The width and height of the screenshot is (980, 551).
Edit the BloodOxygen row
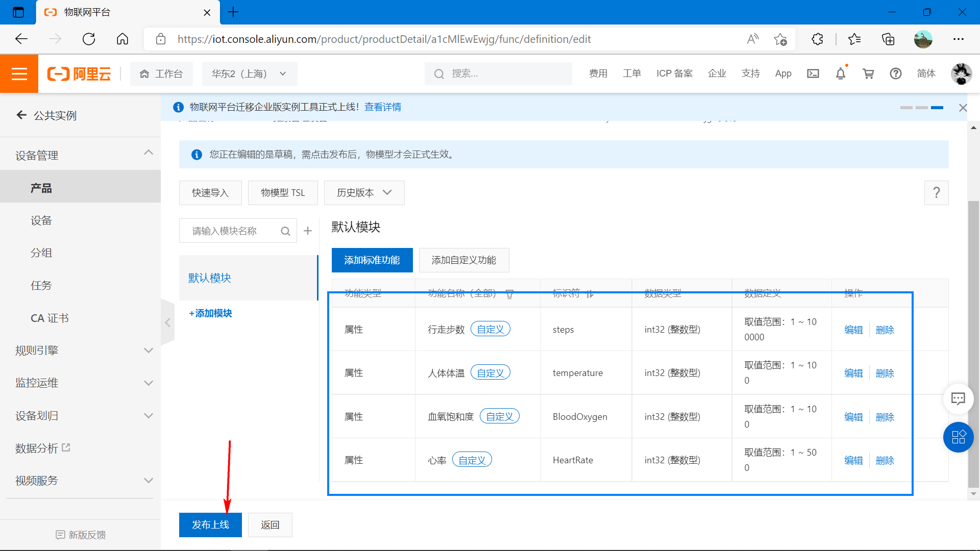(x=853, y=417)
